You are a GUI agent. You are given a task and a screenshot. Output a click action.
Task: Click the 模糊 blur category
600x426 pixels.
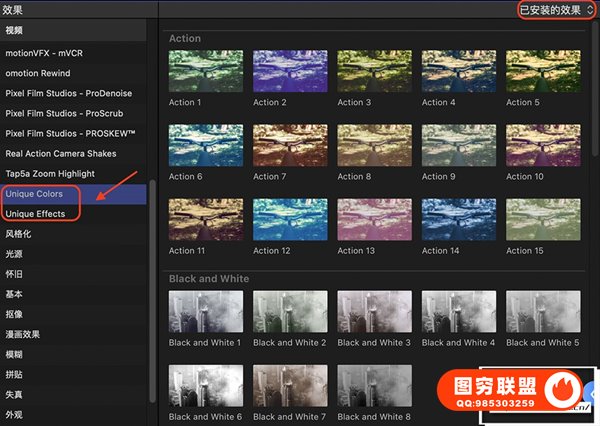(x=13, y=354)
